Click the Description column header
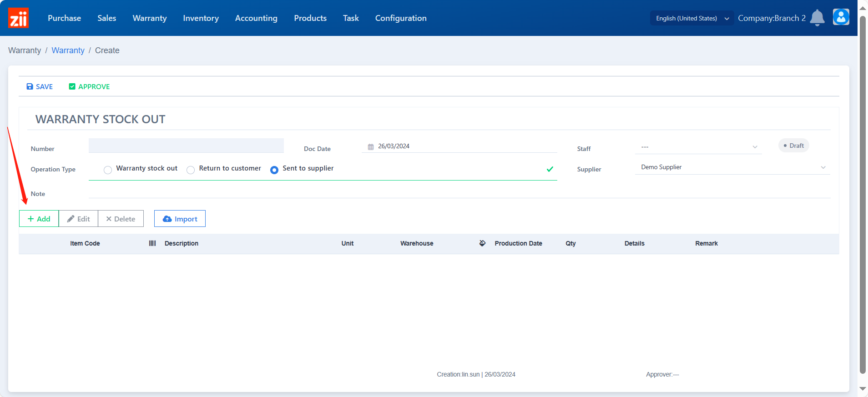 (x=182, y=243)
